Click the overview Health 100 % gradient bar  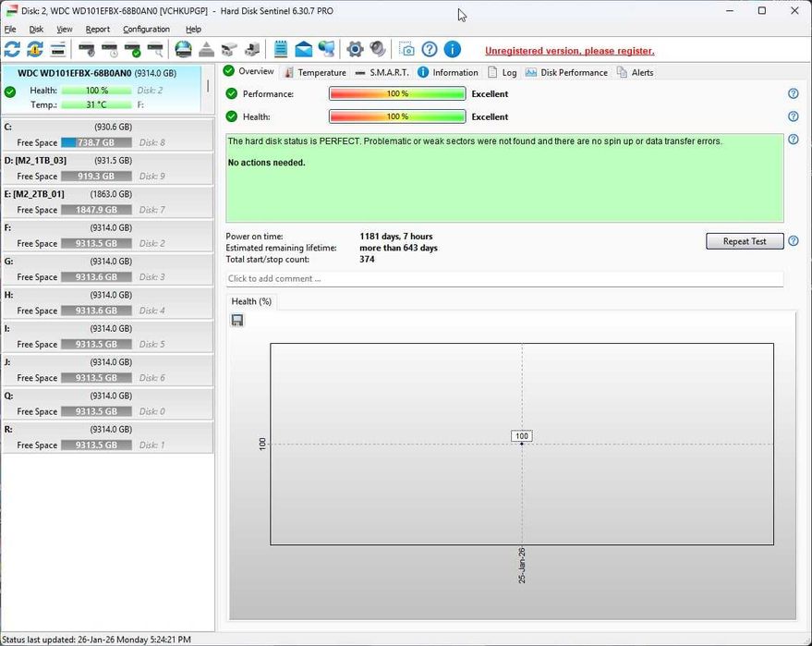tap(397, 116)
